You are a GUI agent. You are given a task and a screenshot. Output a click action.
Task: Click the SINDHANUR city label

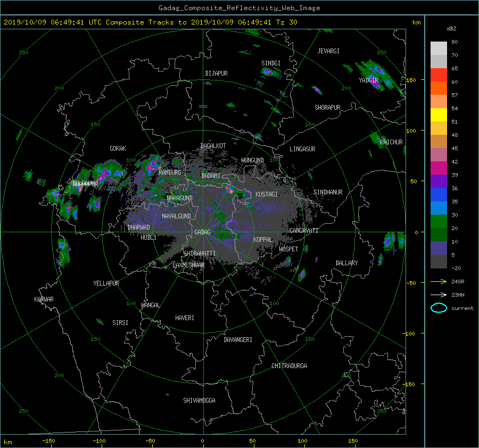[x=328, y=192]
